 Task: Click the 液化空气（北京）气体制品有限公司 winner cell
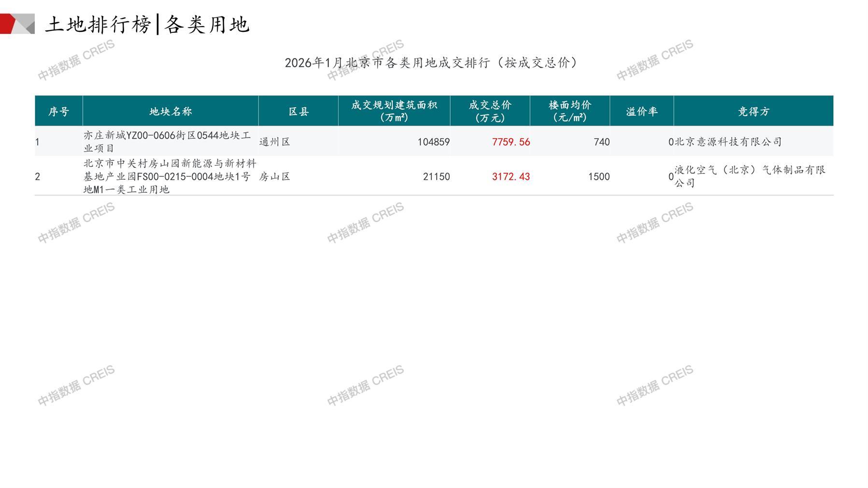click(x=750, y=176)
